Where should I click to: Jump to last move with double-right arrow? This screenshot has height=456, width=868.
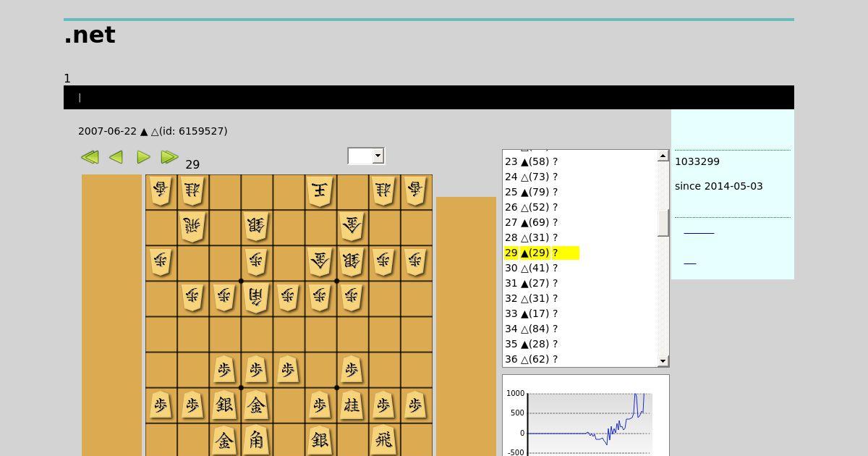point(169,157)
